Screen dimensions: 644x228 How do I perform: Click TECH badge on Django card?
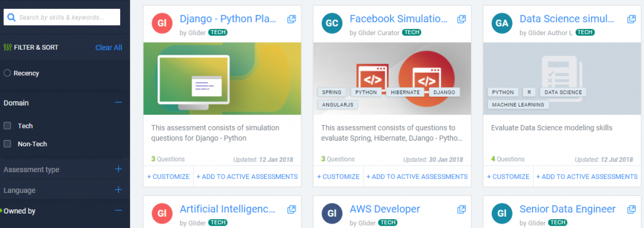[x=218, y=33]
